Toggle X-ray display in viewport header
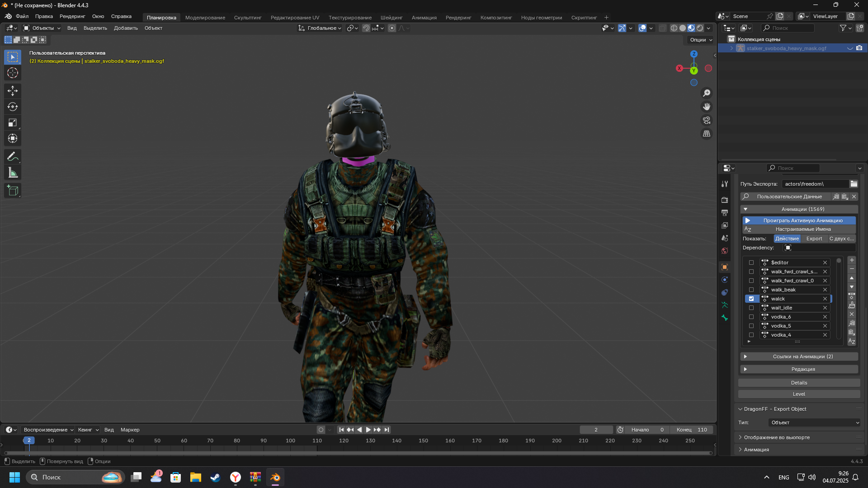This screenshot has width=868, height=488. (x=662, y=28)
